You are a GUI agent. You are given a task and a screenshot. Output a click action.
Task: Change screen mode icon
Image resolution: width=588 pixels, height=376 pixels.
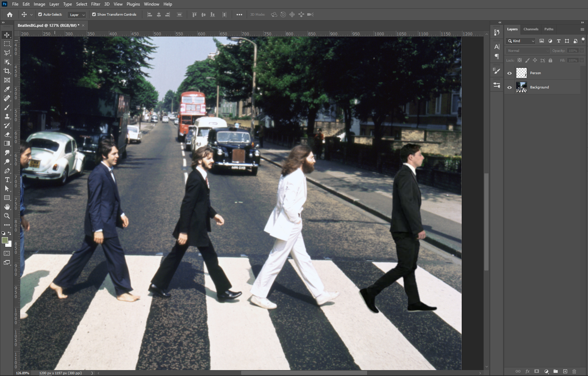(x=7, y=263)
